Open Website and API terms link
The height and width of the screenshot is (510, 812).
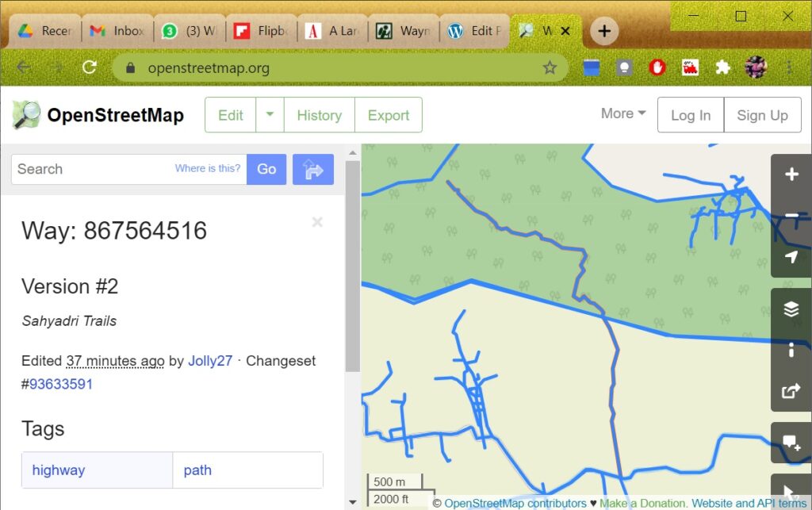(749, 503)
